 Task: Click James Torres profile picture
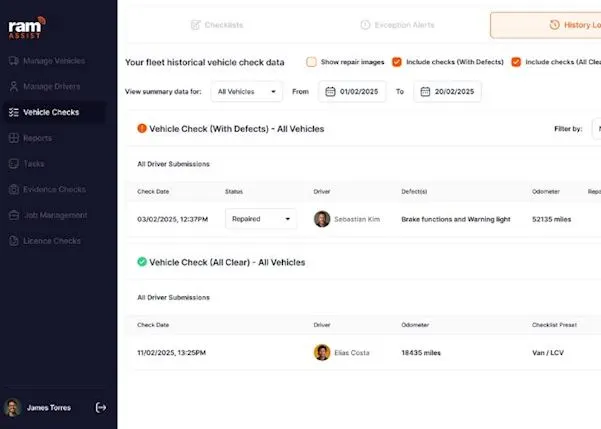pyautogui.click(x=13, y=408)
